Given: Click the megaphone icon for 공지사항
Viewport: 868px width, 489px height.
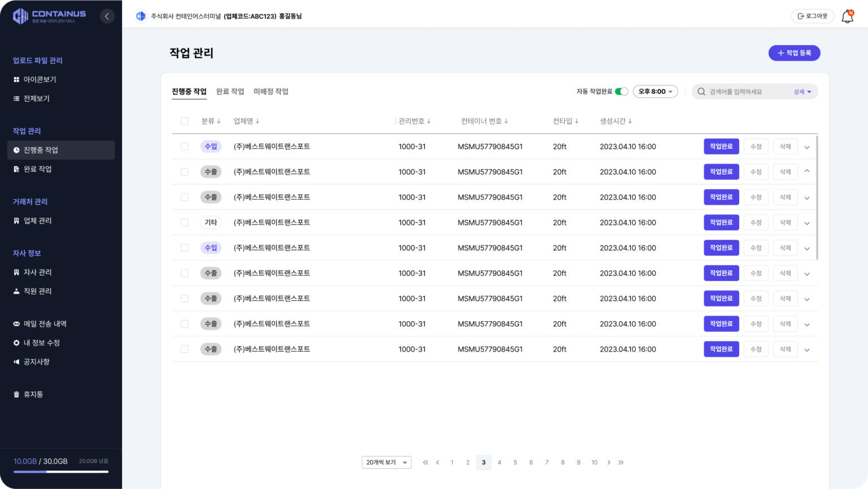Looking at the screenshot, I should coord(16,362).
